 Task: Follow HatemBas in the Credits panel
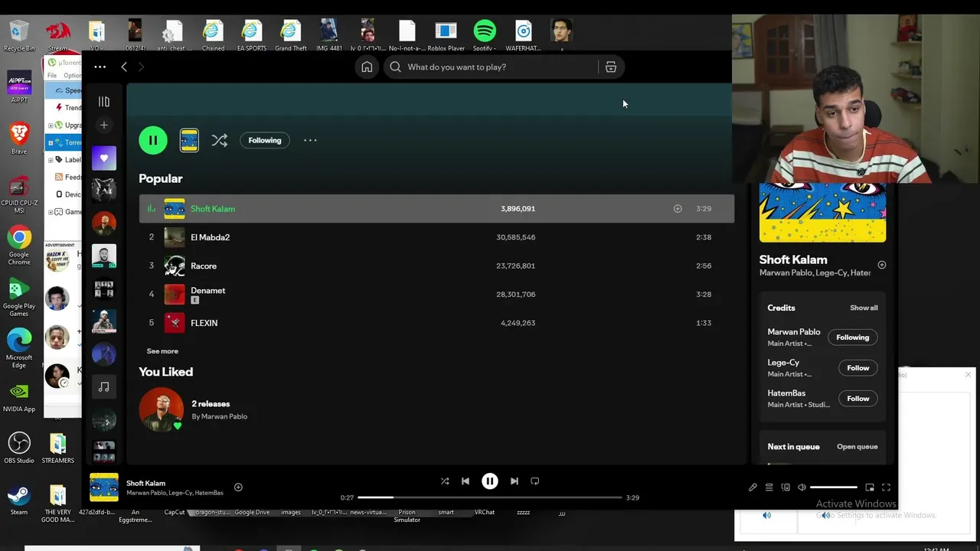point(858,399)
